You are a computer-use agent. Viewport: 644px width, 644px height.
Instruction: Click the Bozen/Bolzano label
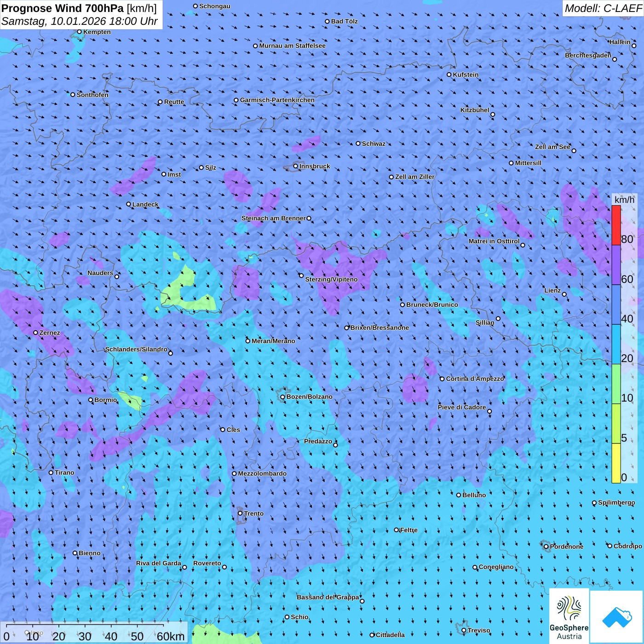pyautogui.click(x=310, y=397)
